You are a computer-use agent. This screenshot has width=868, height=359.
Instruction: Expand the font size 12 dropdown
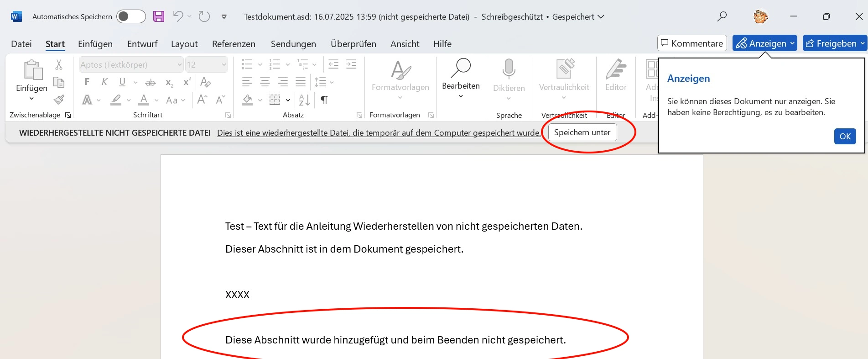pos(224,65)
